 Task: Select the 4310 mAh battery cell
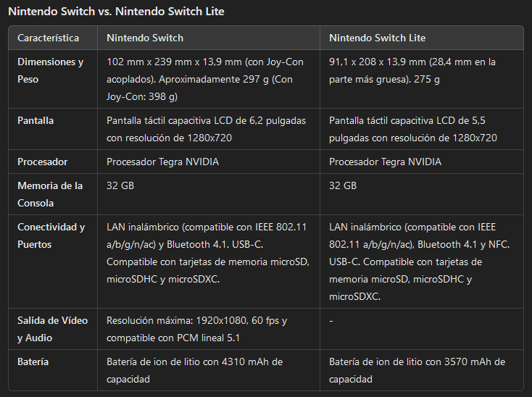(194, 370)
